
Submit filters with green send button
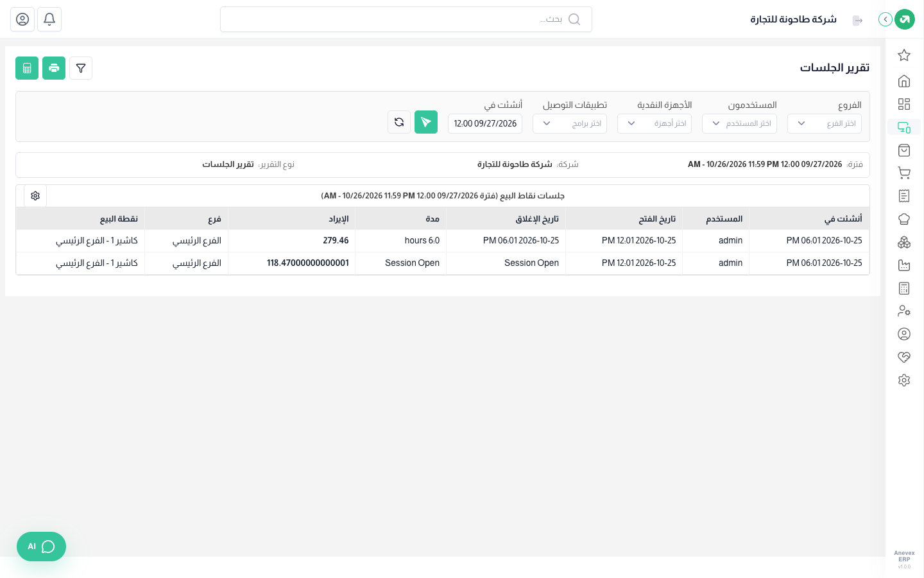click(x=426, y=122)
